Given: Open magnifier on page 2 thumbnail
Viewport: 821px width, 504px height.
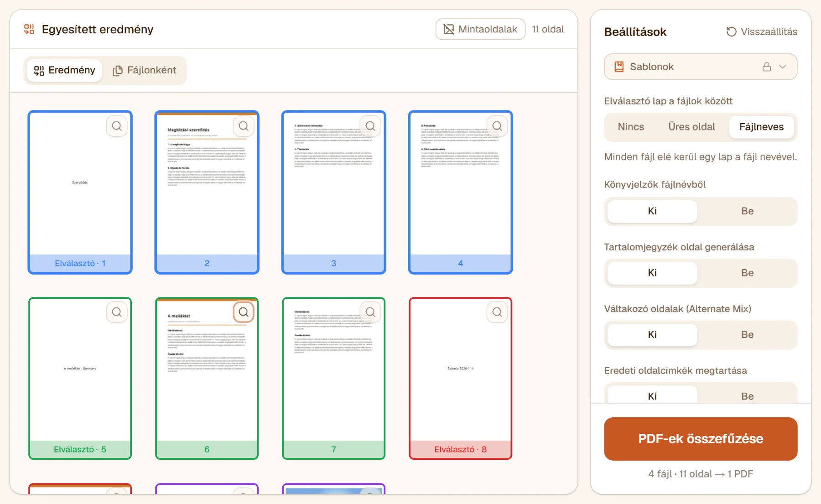Looking at the screenshot, I should [x=244, y=126].
